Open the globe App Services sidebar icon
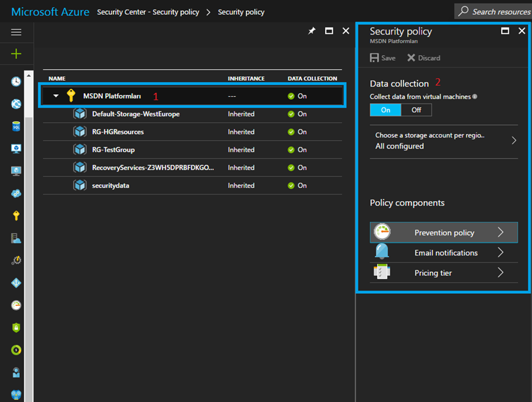 pyautogui.click(x=16, y=104)
